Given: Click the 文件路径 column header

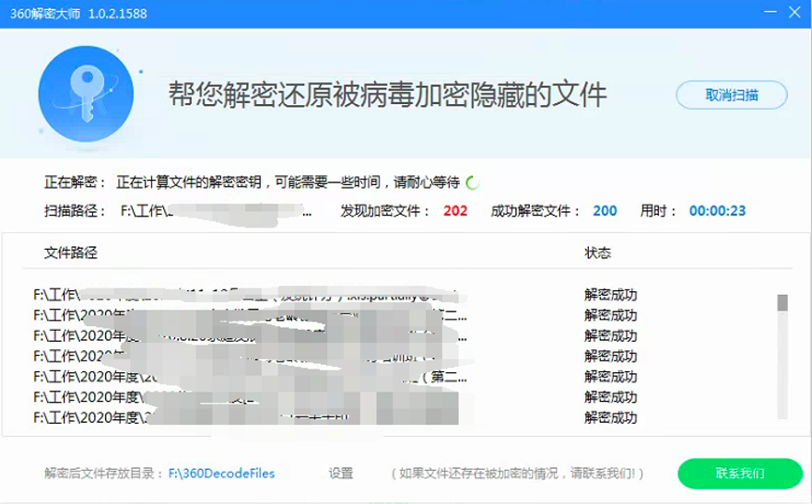Looking at the screenshot, I should [71, 252].
